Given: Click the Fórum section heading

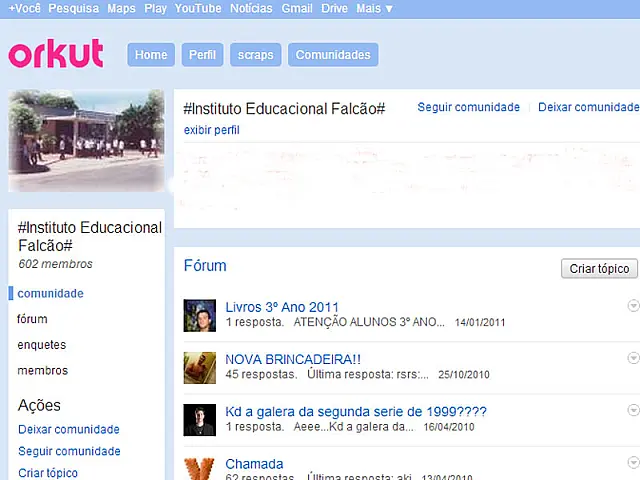Looking at the screenshot, I should click(x=205, y=265).
